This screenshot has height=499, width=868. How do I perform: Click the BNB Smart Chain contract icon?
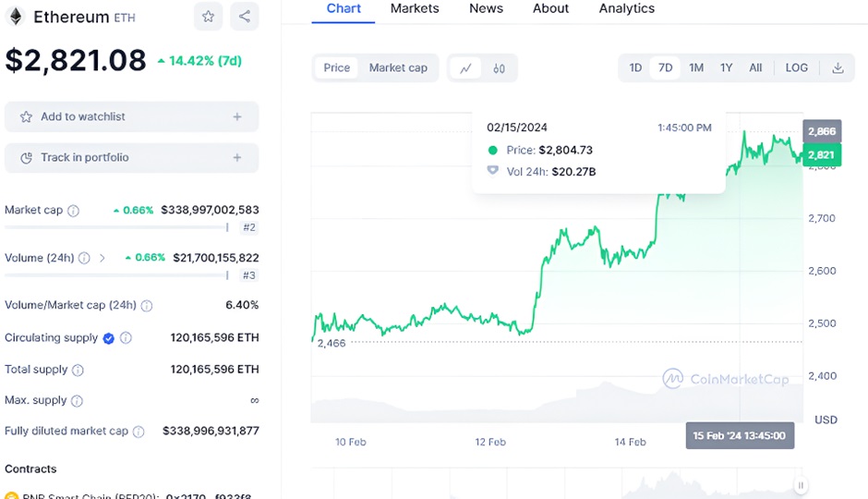pos(11,495)
